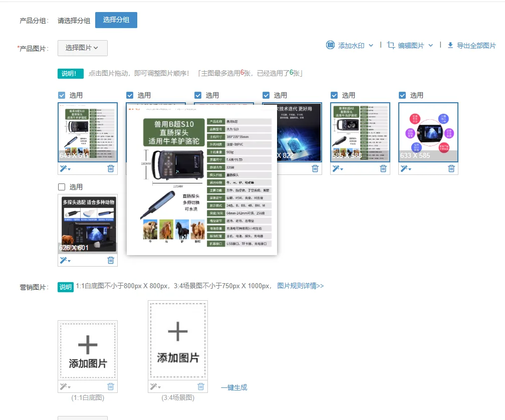Click 添加图片 box for 3:4场景图
Viewport: 505px width, 420px height.
(x=178, y=340)
